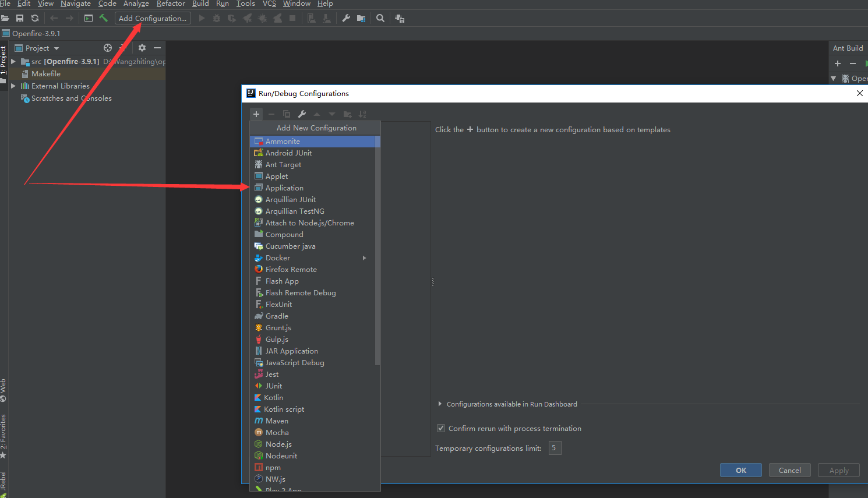Image resolution: width=868 pixels, height=498 pixels.
Task: Open the Settings wrench icon in main toolbar
Action: [346, 18]
